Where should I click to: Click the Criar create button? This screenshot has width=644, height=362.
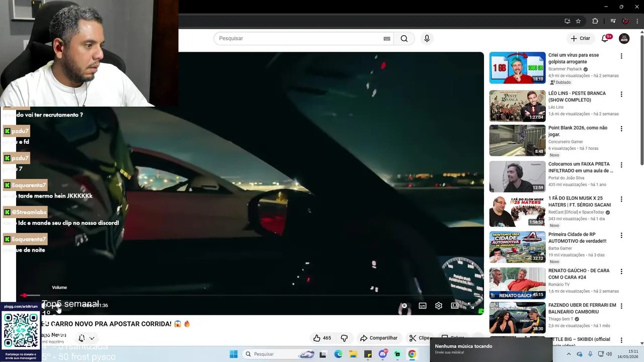point(580,38)
